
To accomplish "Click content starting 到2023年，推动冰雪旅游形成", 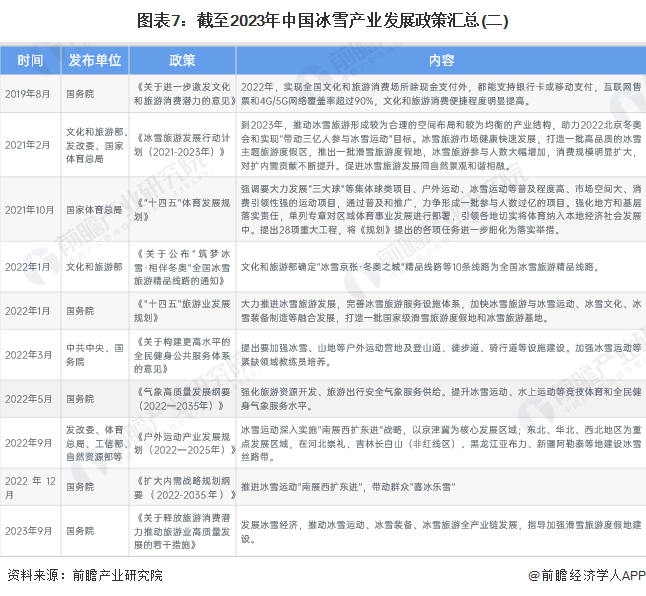I will [441, 145].
